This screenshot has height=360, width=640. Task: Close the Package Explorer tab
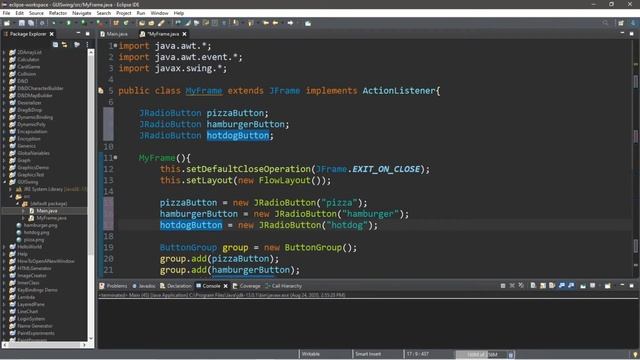[x=52, y=34]
